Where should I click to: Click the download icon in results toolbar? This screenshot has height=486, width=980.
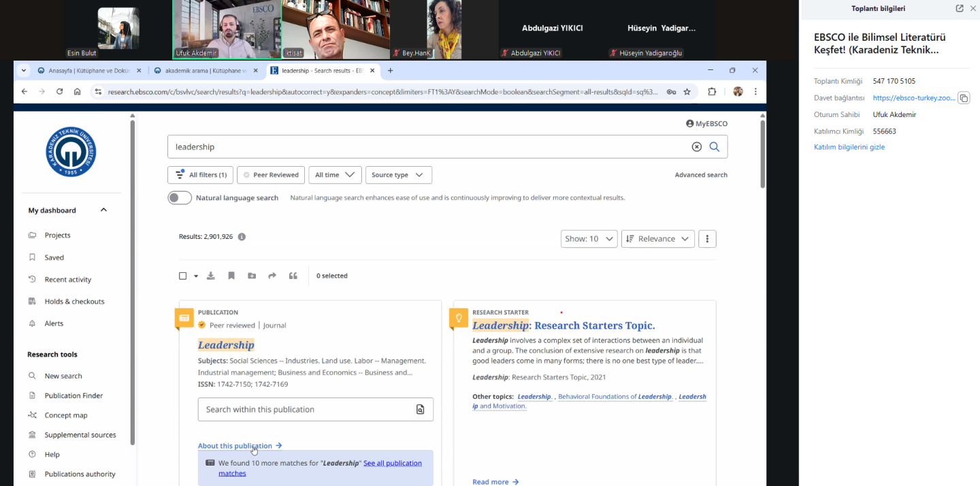[x=211, y=276]
